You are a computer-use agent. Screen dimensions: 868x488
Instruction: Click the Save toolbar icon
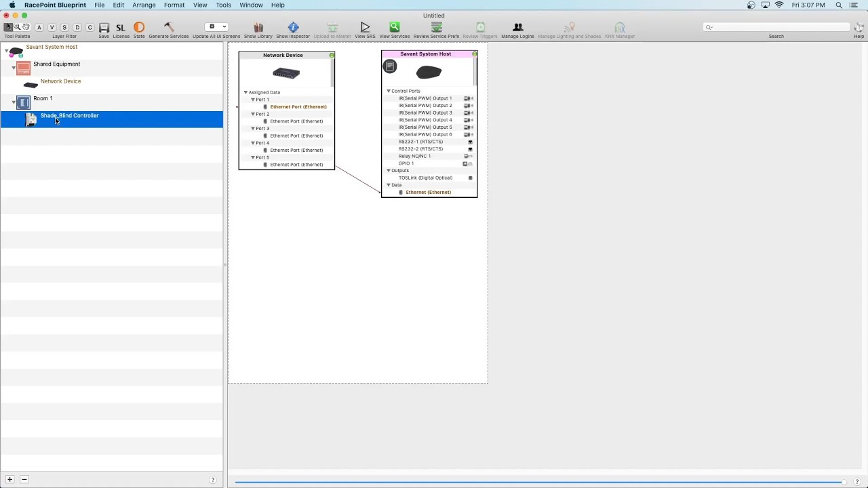coord(104,28)
